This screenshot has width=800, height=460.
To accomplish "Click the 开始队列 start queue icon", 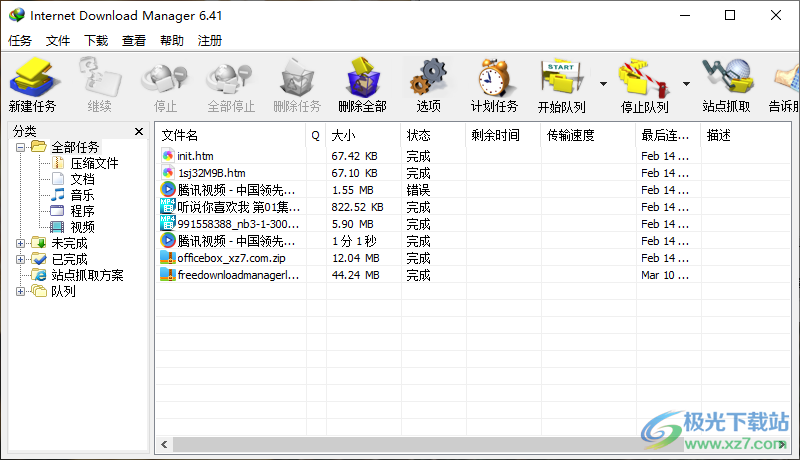I will point(561,78).
